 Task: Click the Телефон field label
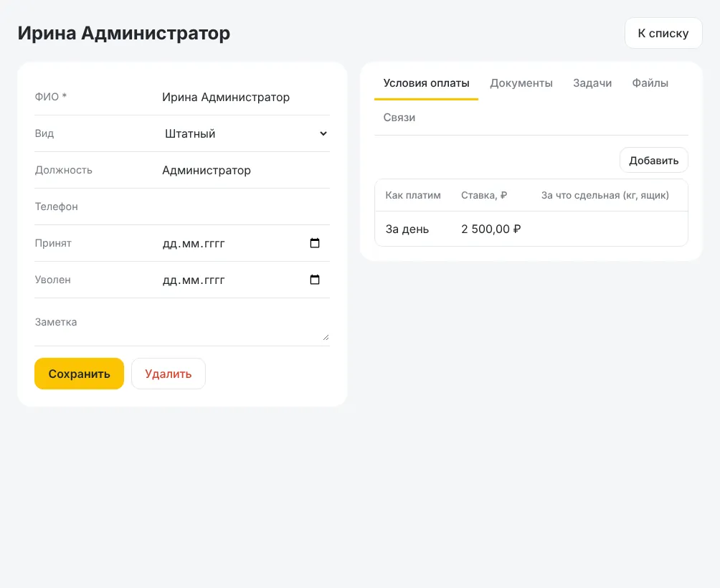coord(57,207)
